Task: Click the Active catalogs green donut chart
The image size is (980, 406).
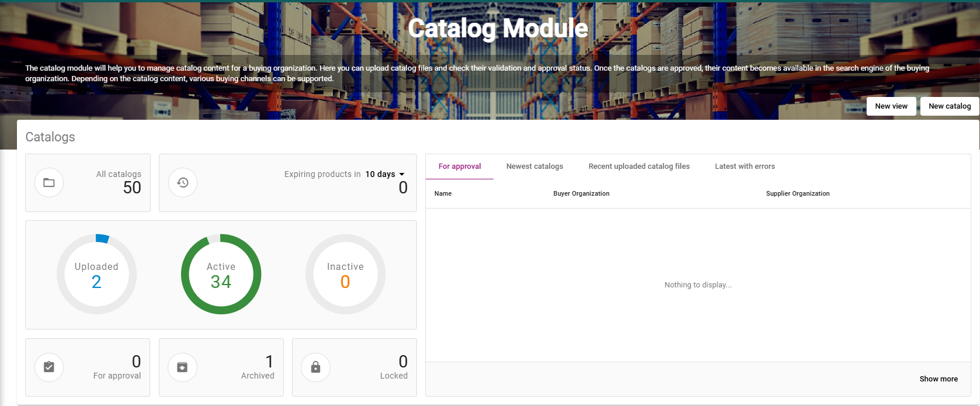Action: coord(221,274)
